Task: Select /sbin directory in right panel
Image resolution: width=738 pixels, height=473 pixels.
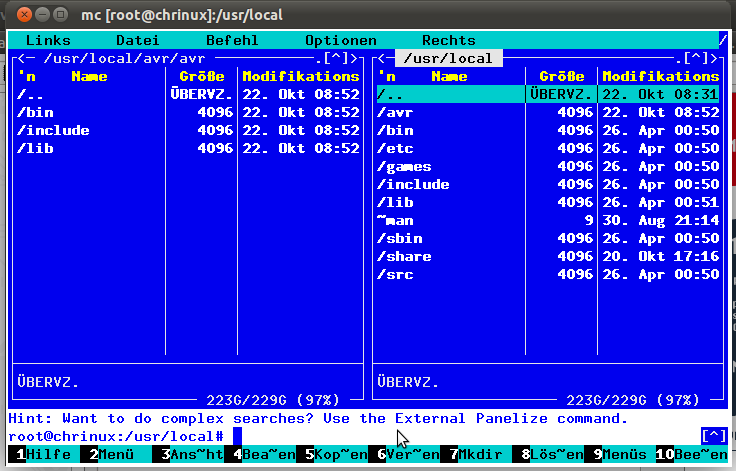Action: coord(548,238)
